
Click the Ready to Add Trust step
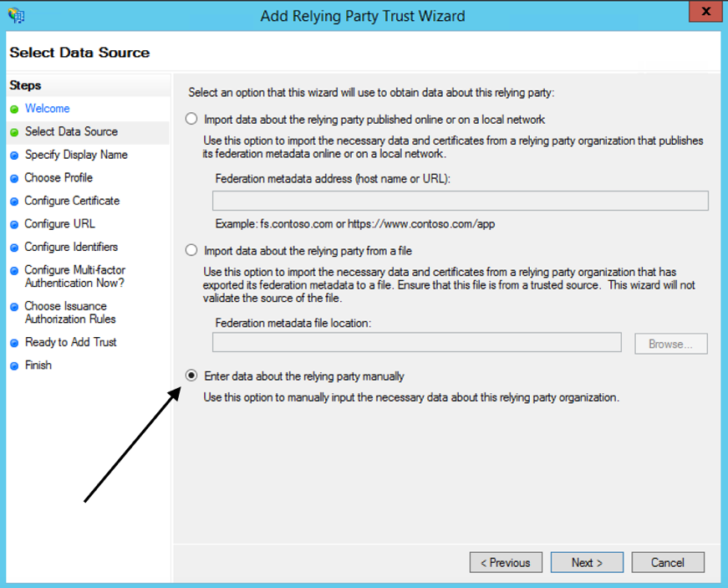(x=70, y=342)
